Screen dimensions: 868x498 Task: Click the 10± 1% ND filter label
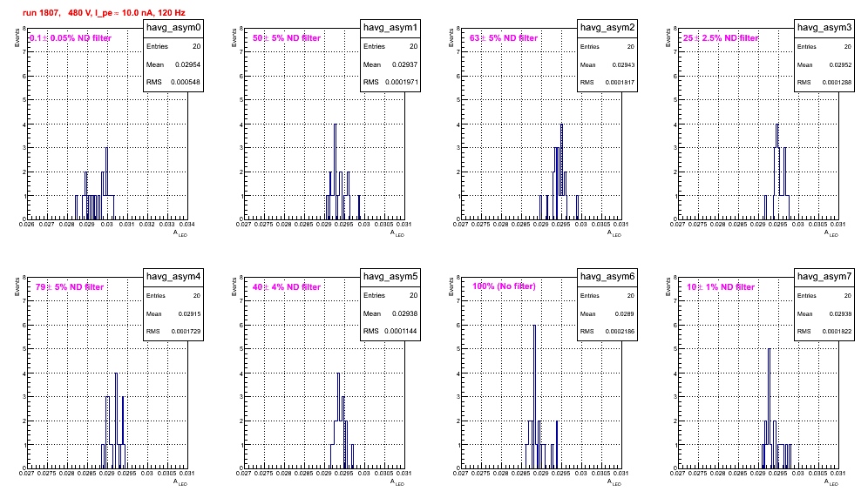pyautogui.click(x=721, y=287)
